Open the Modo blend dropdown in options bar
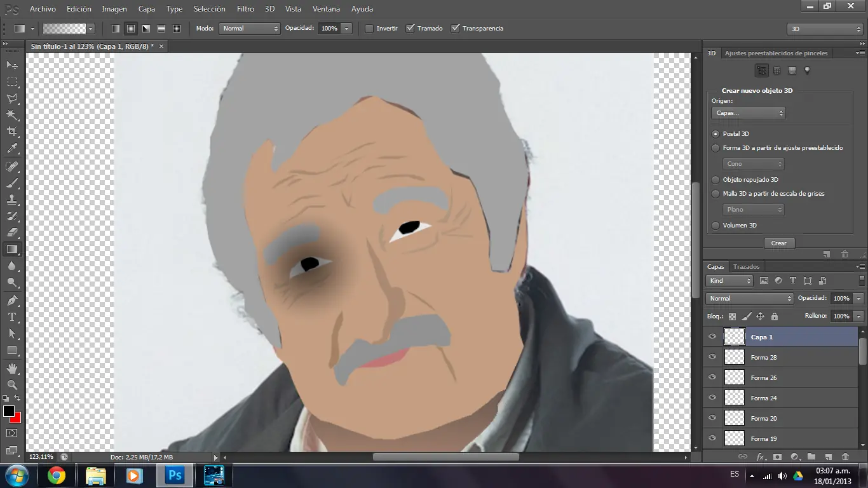This screenshot has width=868, height=488. (250, 29)
